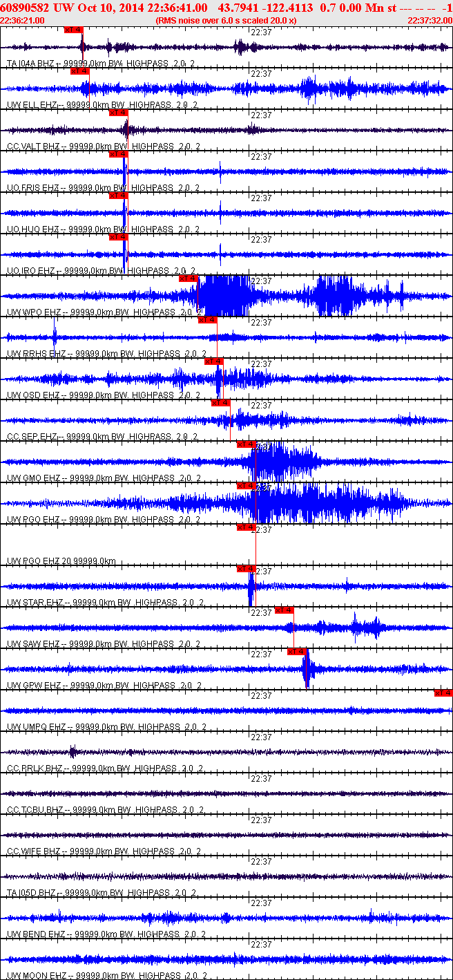This screenshot has width=453, height=980.
Task: Click the end time '22:37:32.00' label
Action: pos(429,20)
